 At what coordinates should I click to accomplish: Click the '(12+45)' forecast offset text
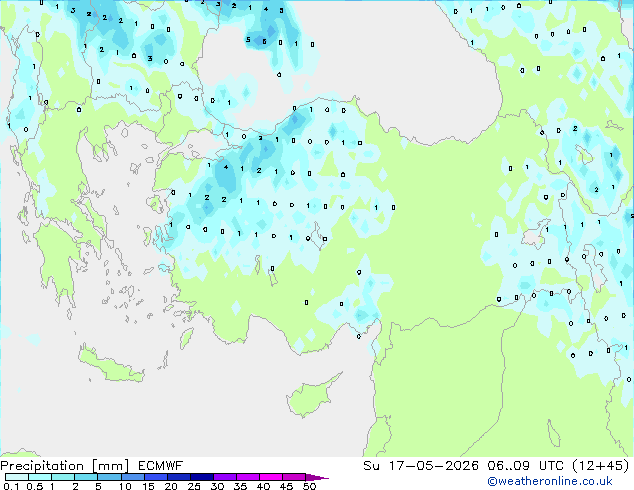(x=601, y=466)
